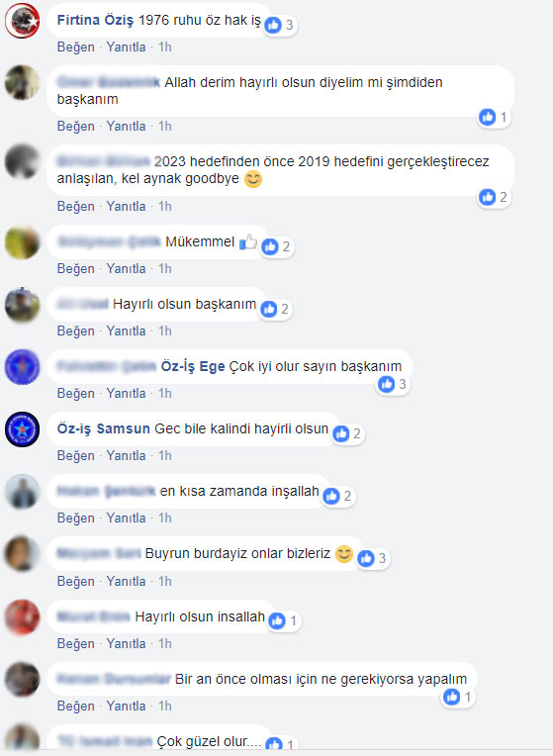Screen dimensions: 553x756
Task: Open 1h timestamp under Bir an önce comment
Action: (165, 706)
